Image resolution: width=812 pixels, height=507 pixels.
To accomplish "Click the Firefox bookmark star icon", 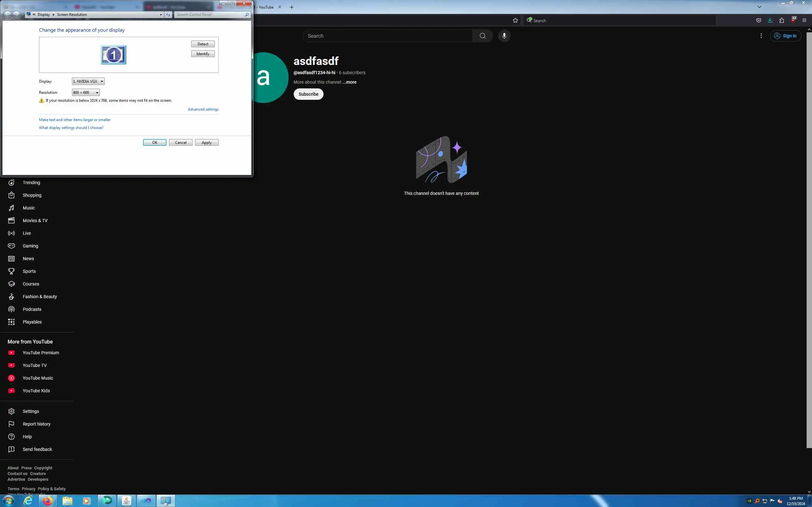I will point(515,21).
